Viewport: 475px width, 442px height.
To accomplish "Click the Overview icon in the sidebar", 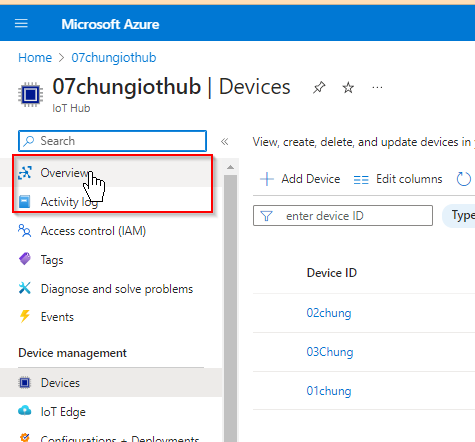I will 25,173.
